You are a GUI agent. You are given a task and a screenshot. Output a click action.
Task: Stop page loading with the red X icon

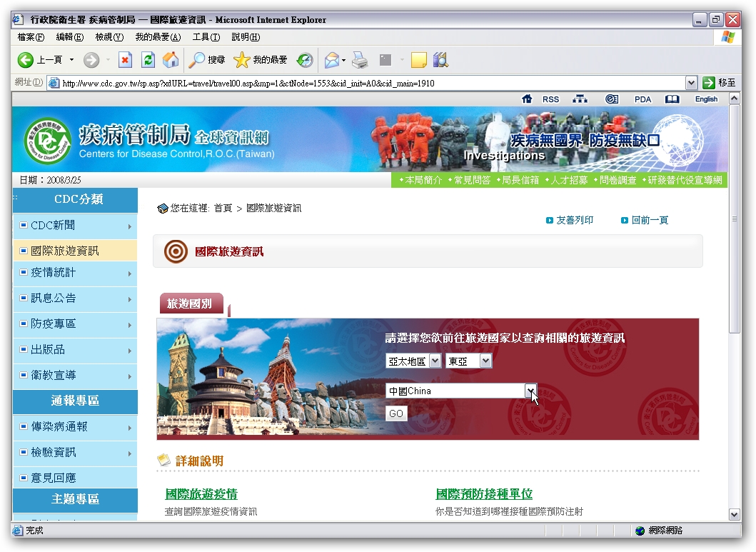click(x=125, y=61)
